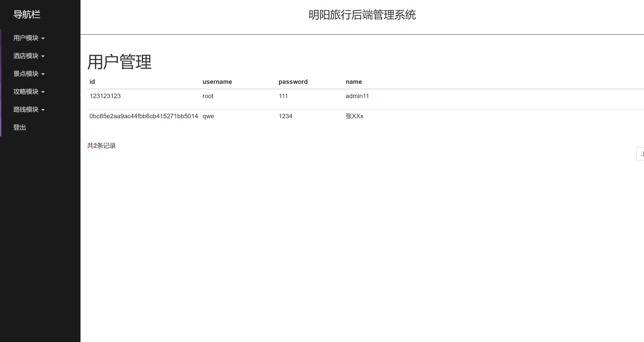Click the 张XXx name cell
644x342 pixels.
(x=354, y=116)
